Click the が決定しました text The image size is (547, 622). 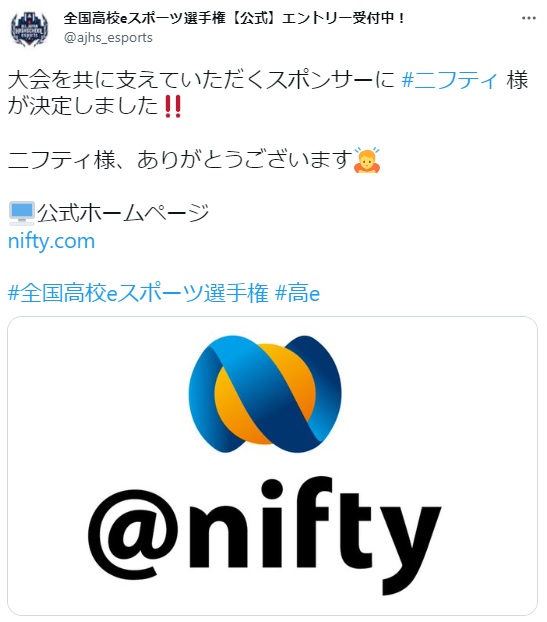(x=83, y=106)
